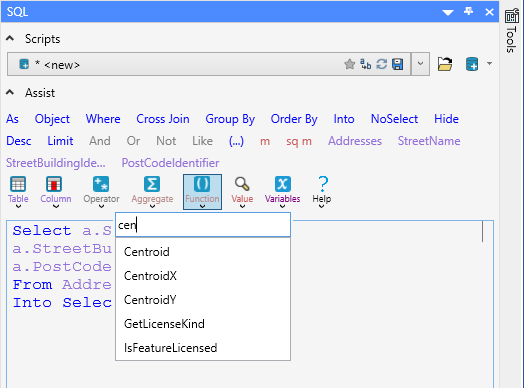Insert the Addresses table name
Image resolution: width=524 pixels, height=388 pixels.
(x=355, y=141)
